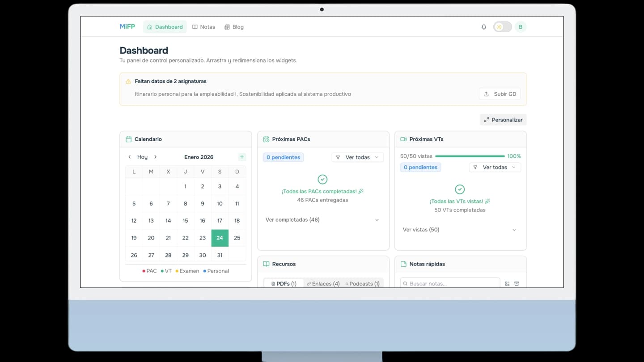The height and width of the screenshot is (362, 644).
Task: Open the notifications bell icon
Action: click(483, 27)
